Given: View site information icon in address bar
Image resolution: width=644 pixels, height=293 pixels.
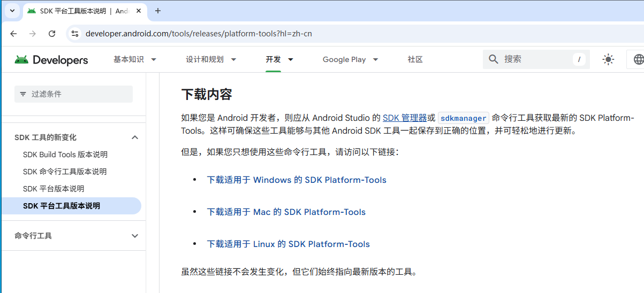Looking at the screenshot, I should click(x=75, y=34).
